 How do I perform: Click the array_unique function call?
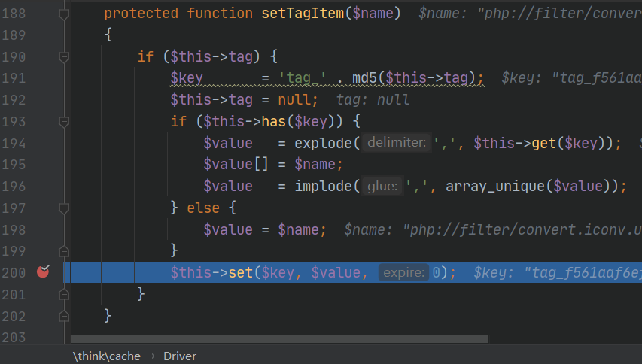coord(495,187)
